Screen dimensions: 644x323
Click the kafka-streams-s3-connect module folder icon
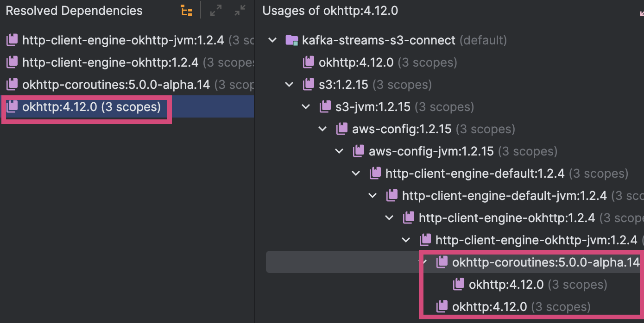[x=292, y=40]
